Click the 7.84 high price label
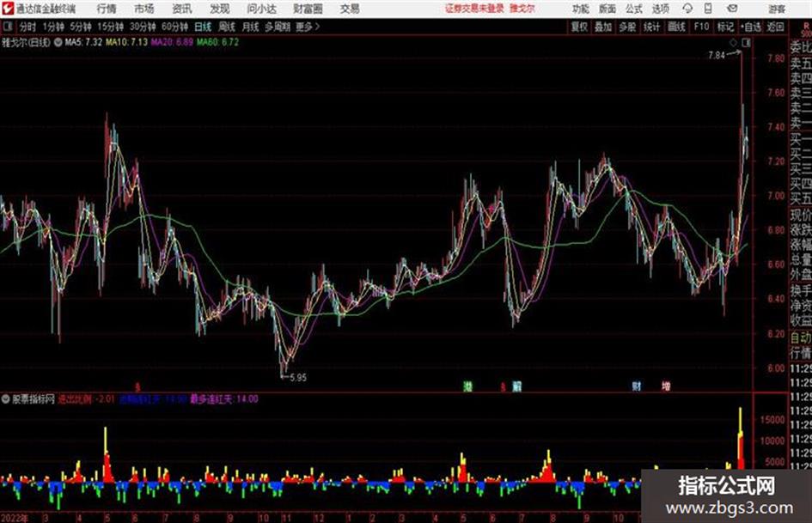Viewport: 812px width, 523px height. point(717,56)
